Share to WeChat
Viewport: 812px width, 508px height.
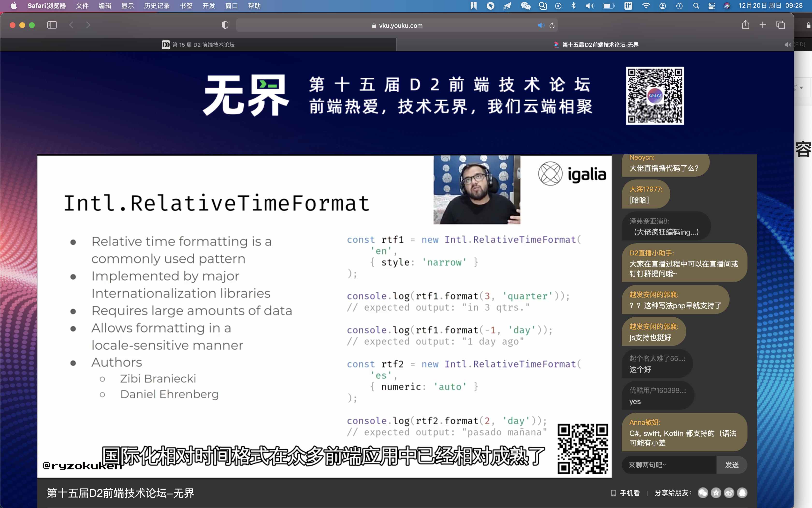pos(703,493)
